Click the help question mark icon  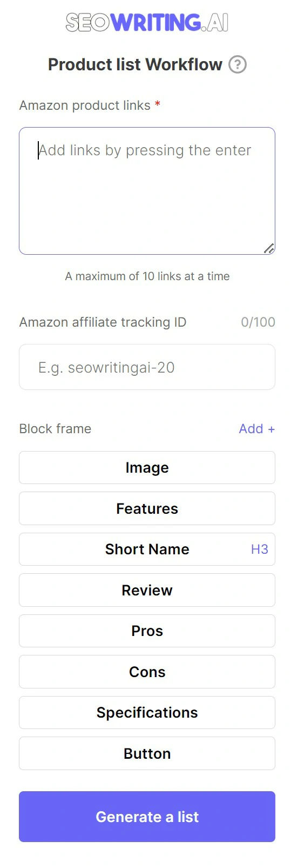coord(238,64)
